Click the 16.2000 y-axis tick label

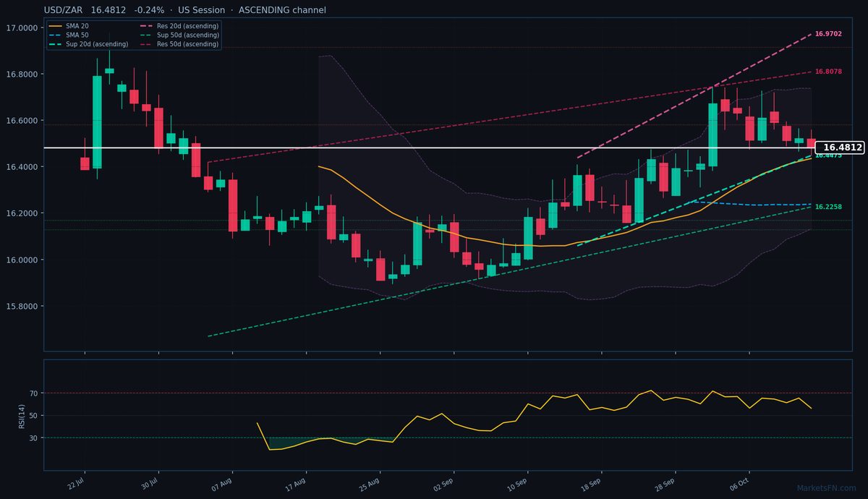point(24,213)
